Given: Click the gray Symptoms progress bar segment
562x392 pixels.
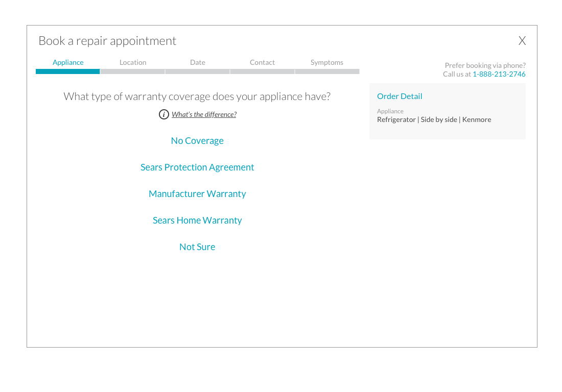Looking at the screenshot, I should point(327,71).
